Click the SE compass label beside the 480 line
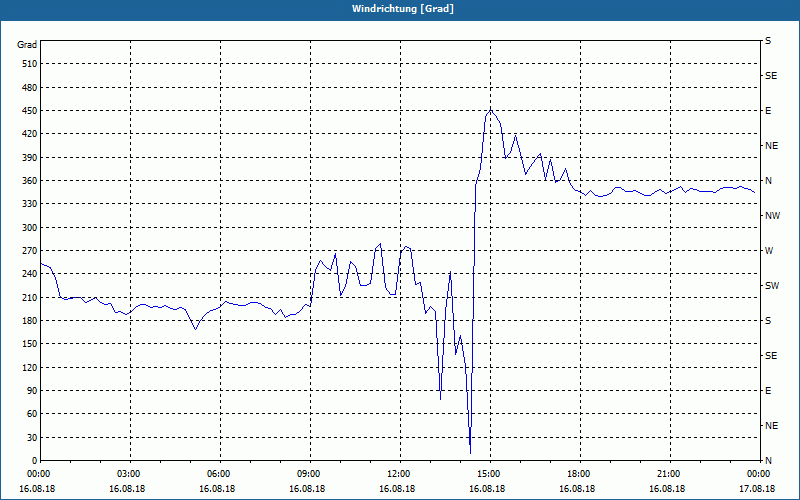800x500 pixels. point(771,76)
